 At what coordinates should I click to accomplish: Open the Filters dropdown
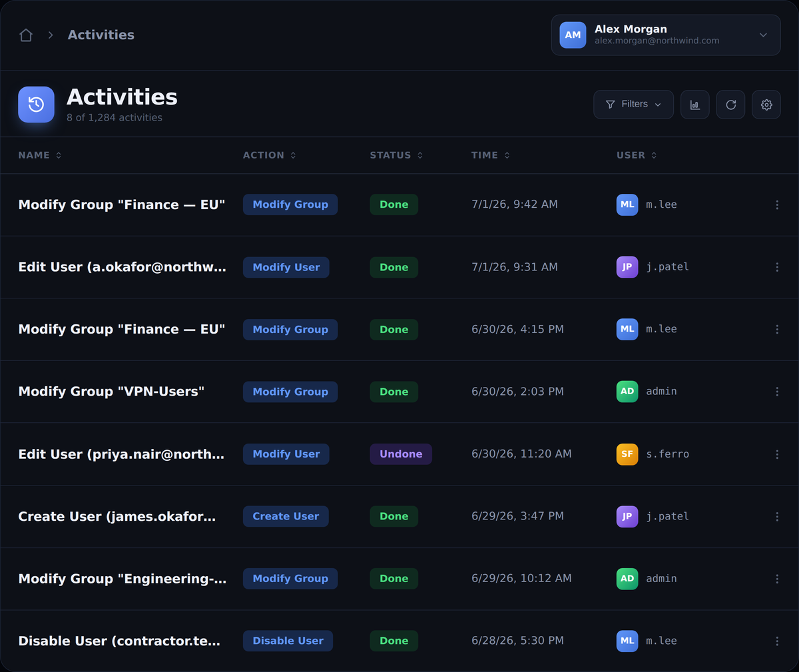[x=633, y=105]
